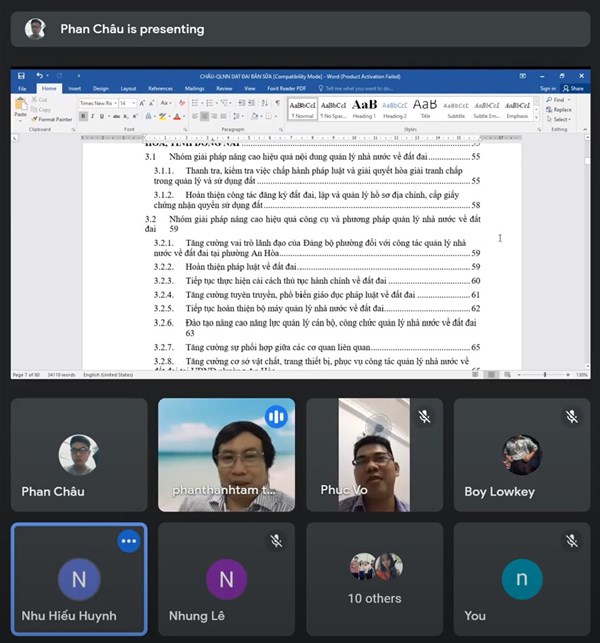Screen dimensions: 600x643
Task: Toggle Underline formatting in Word
Action: pos(98,116)
